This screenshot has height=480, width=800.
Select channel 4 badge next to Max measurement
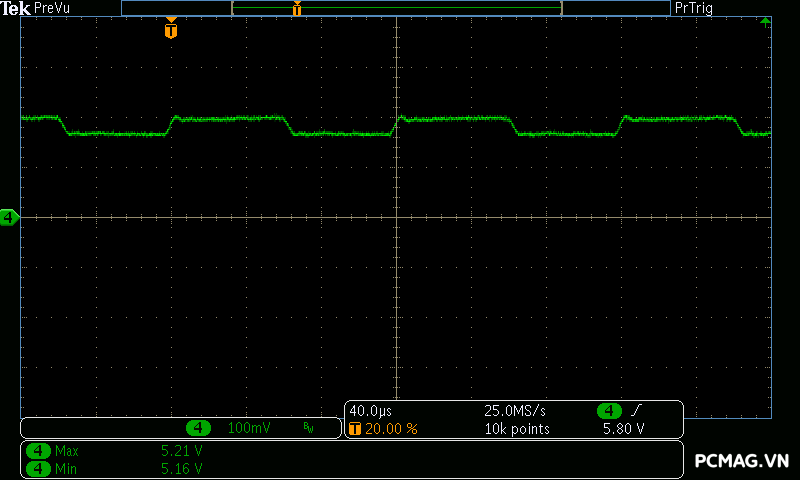pyautogui.click(x=38, y=451)
